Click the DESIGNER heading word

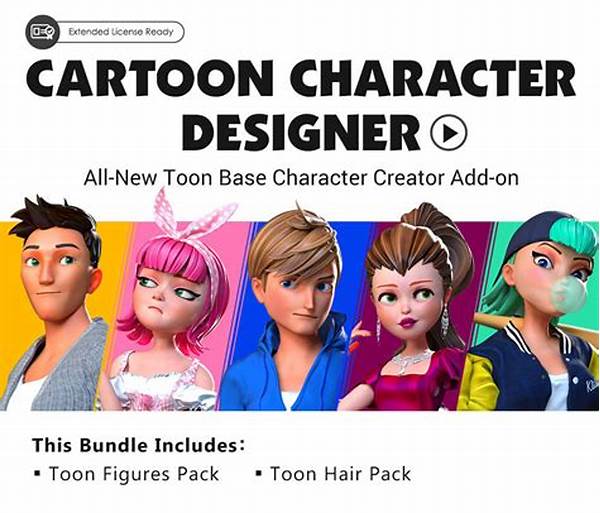pos(301,132)
